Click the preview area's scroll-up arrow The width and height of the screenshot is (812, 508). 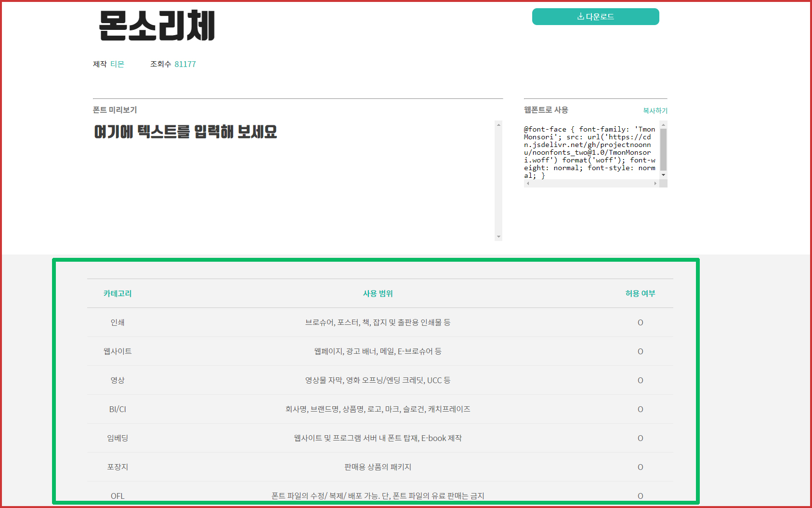coord(498,125)
